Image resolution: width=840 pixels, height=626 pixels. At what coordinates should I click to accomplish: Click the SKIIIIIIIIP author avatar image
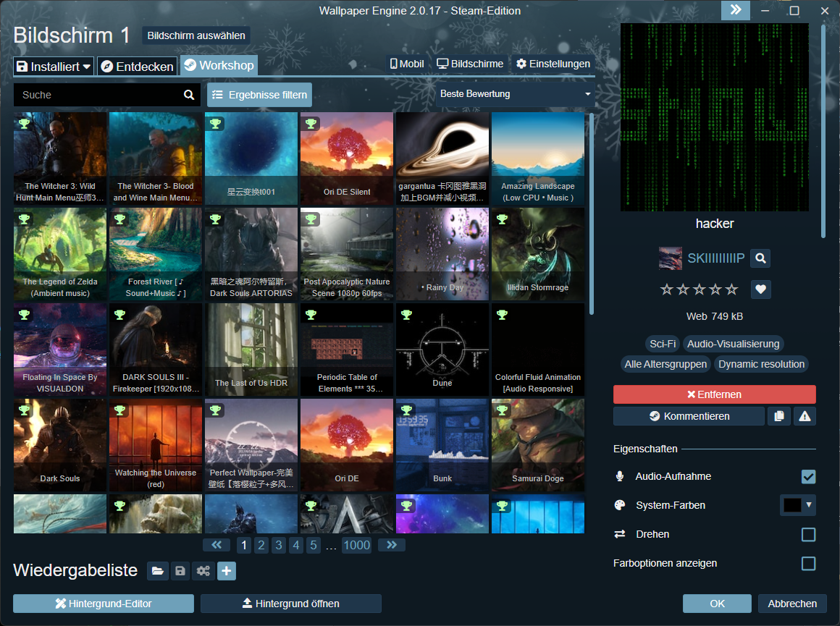(670, 258)
